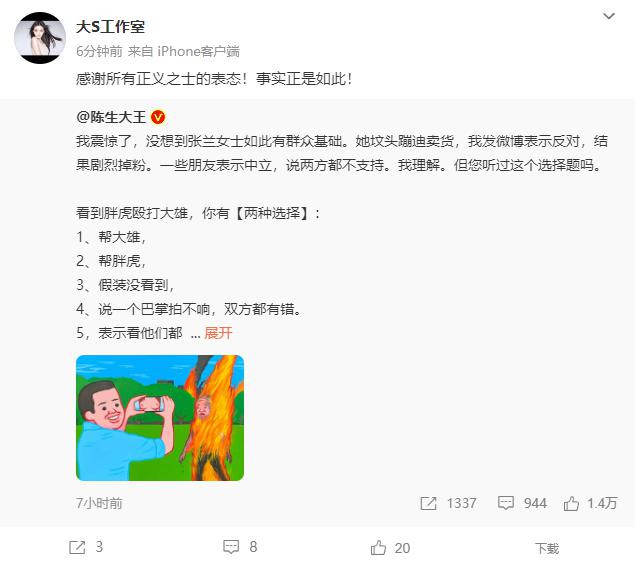635x564 pixels.
Task: Open the post options chevron menu
Action: [x=609, y=16]
